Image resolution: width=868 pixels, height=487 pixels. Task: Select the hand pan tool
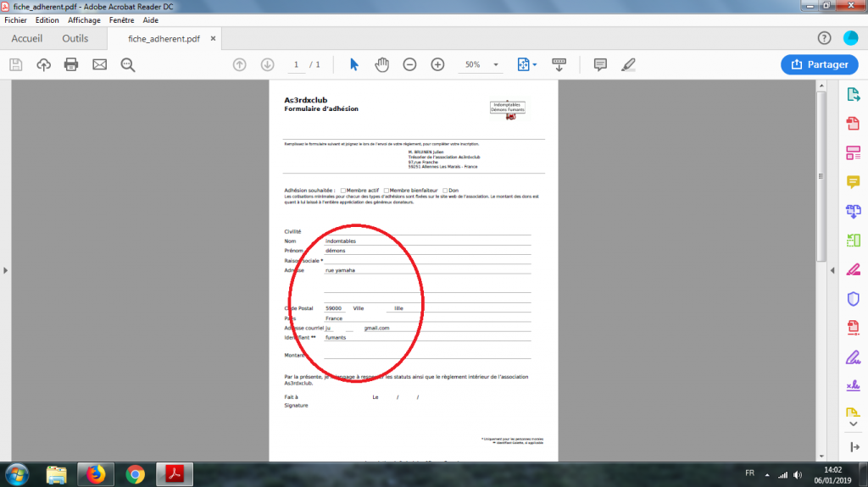[x=382, y=64]
